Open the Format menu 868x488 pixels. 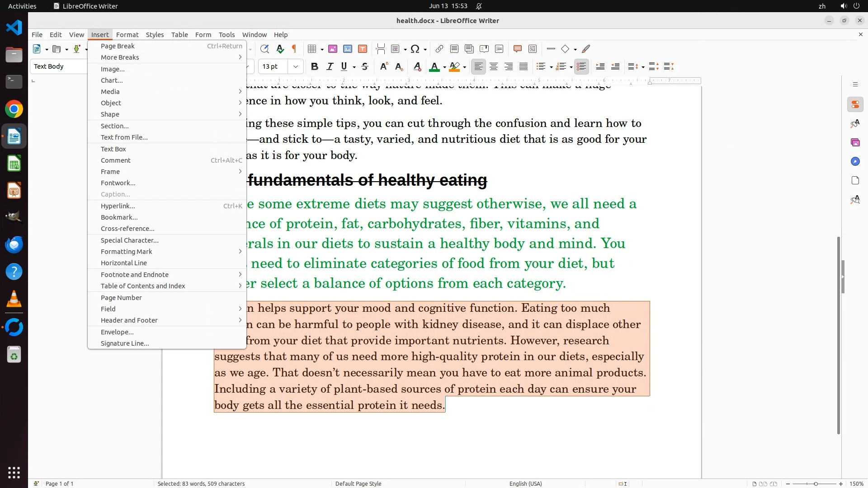coord(127,35)
